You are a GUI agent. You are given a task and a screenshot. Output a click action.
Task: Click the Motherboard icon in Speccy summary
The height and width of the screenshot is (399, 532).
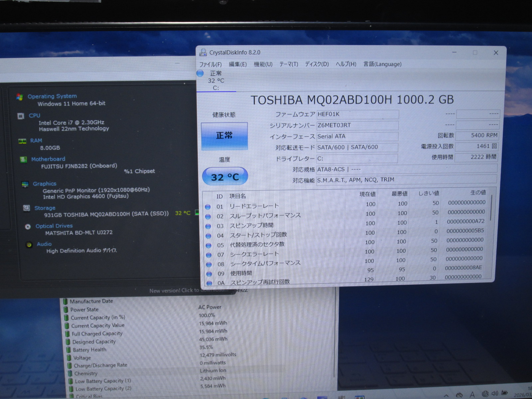pos(23,160)
